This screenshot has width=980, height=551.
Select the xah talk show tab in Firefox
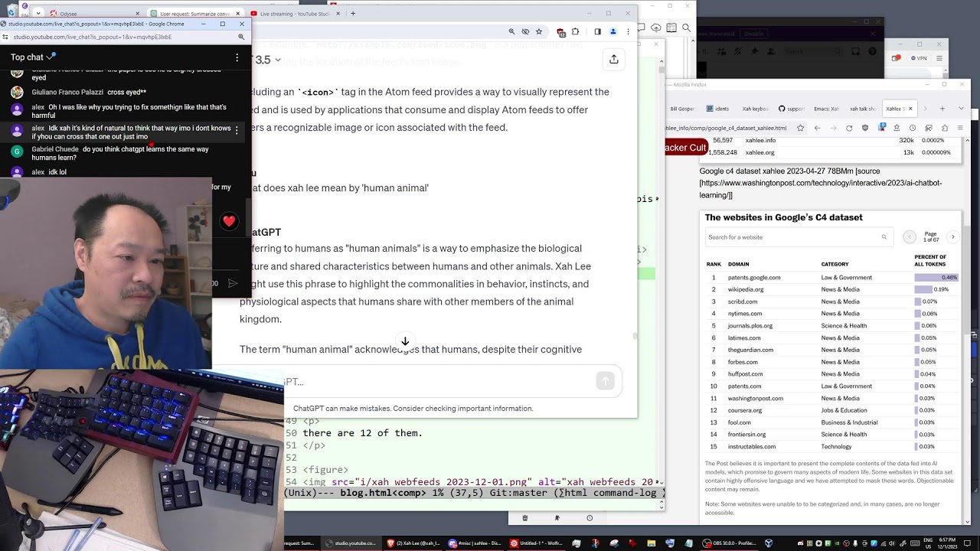863,109
